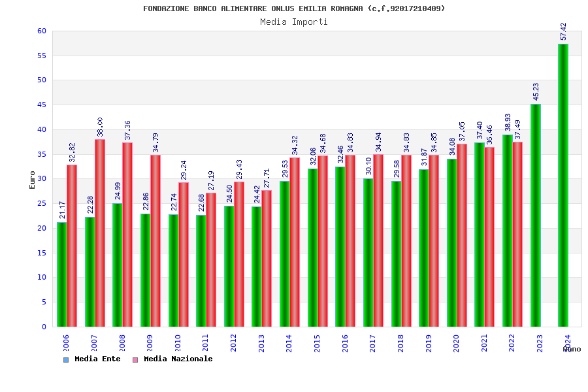The image size is (588, 392).
Task: Click the 37.05 value label
Action: pyautogui.click(x=462, y=132)
